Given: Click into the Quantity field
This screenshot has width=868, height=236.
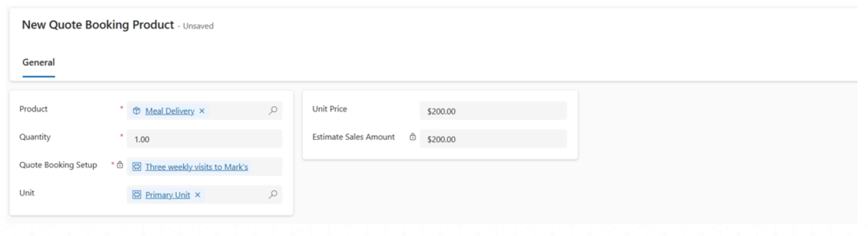Looking at the screenshot, I should (204, 139).
